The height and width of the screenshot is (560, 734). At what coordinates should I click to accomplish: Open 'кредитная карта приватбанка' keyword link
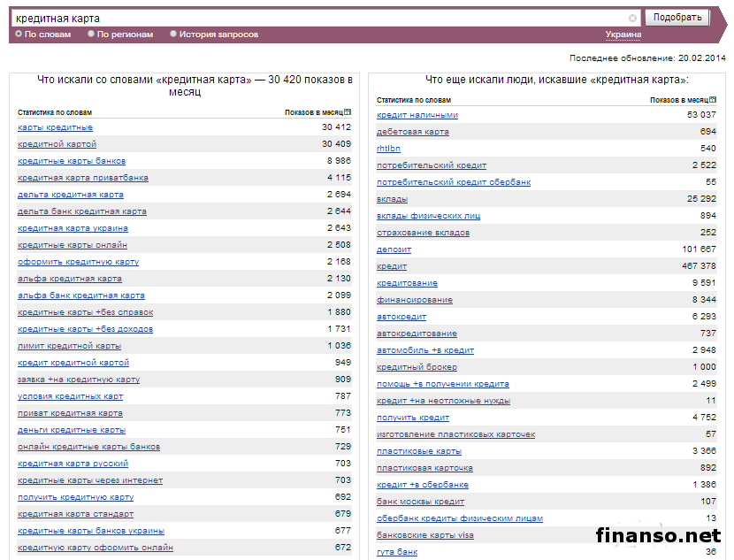click(83, 178)
